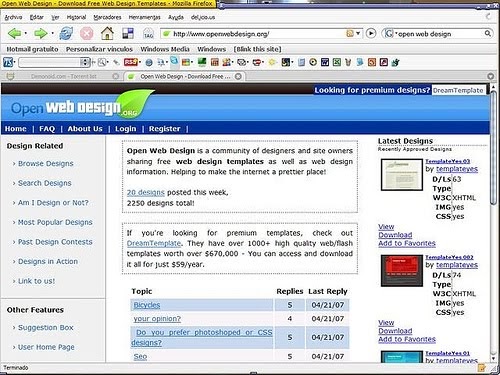Click the TemplateYes 03 thumbnail
This screenshot has height=375, width=500.
(402, 175)
